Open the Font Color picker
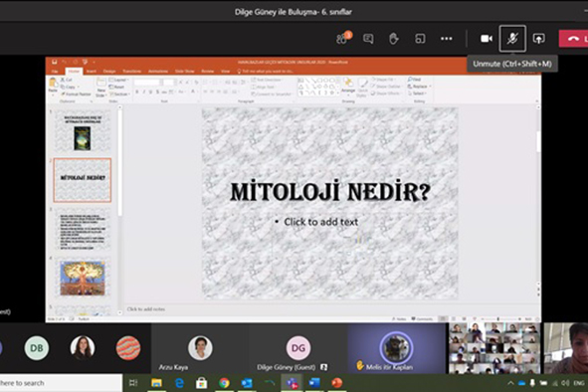 point(193,92)
